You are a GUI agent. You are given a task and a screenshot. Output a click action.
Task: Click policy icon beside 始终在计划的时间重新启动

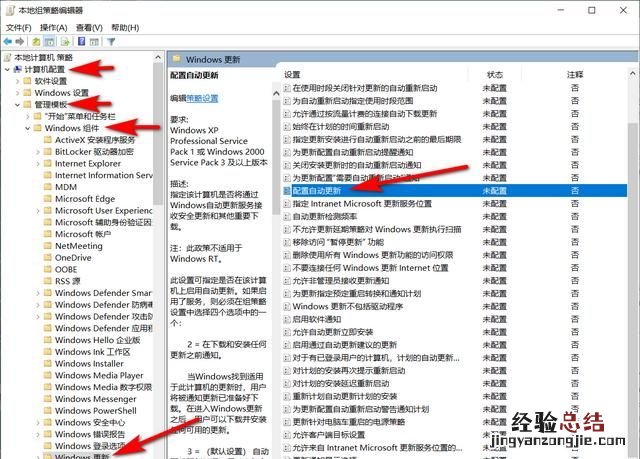[287, 126]
